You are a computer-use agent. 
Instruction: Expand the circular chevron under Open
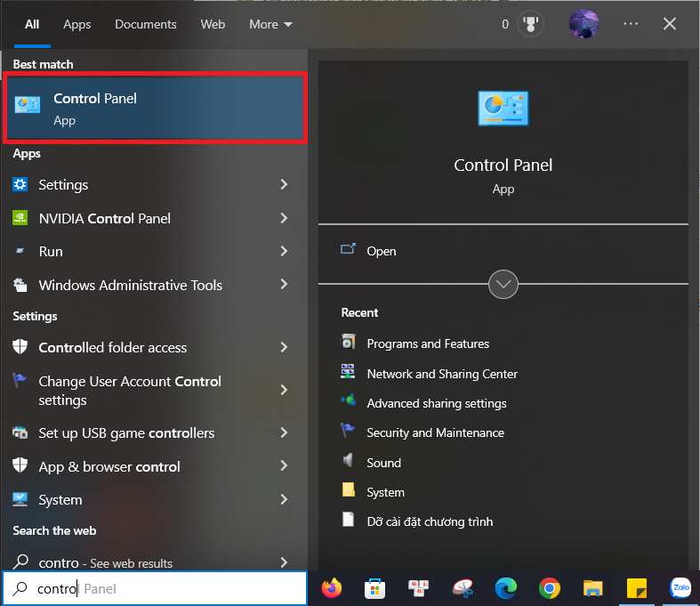point(503,284)
